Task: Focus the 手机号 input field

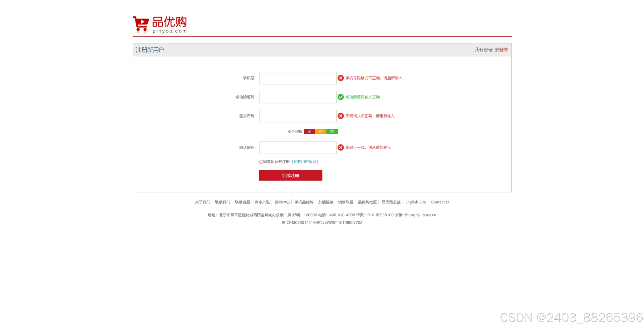Action: point(298,78)
